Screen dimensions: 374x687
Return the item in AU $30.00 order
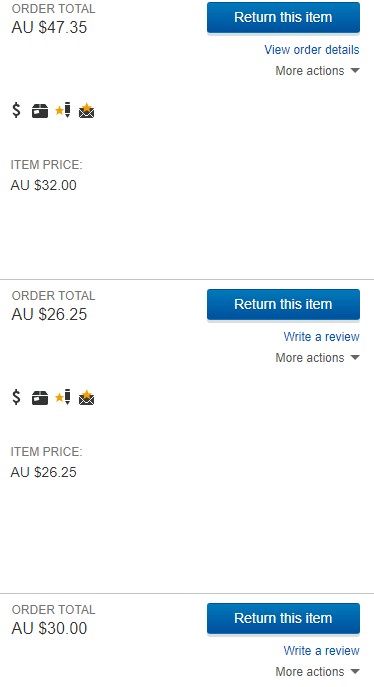click(283, 618)
